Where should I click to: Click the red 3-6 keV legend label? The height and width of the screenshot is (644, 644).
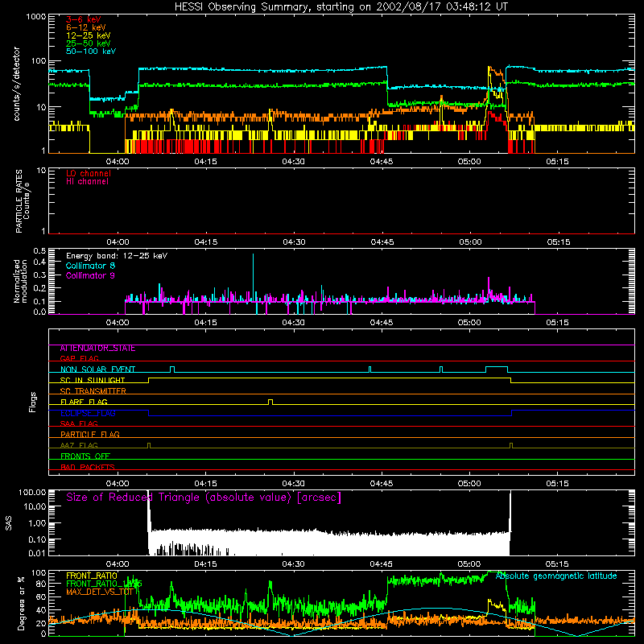84,19
